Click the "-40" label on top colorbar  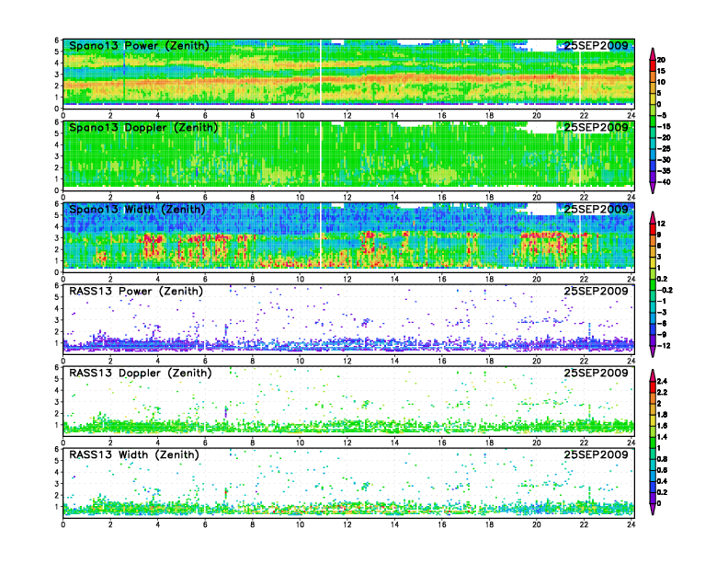(x=664, y=182)
